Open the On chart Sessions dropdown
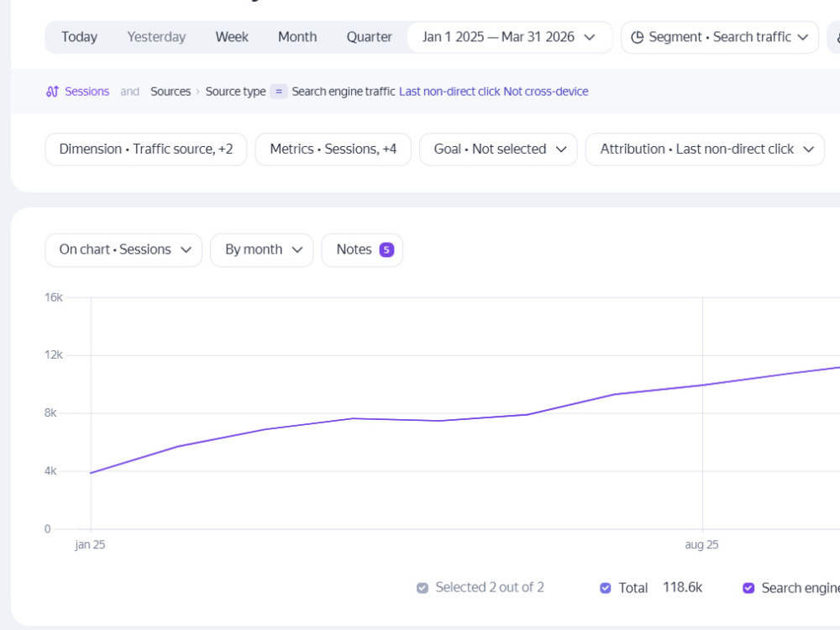 (123, 249)
